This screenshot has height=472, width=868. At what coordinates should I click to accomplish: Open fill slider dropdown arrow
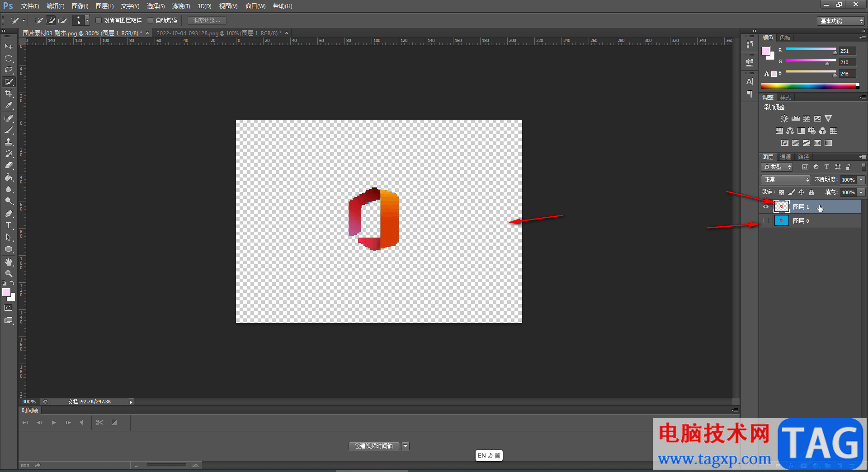pyautogui.click(x=861, y=192)
